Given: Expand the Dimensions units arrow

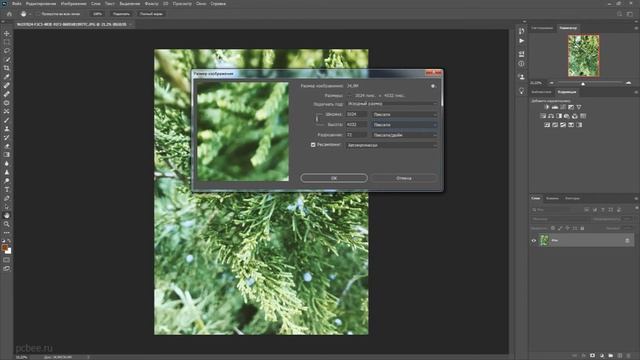Looking at the screenshot, I should coord(350,96).
